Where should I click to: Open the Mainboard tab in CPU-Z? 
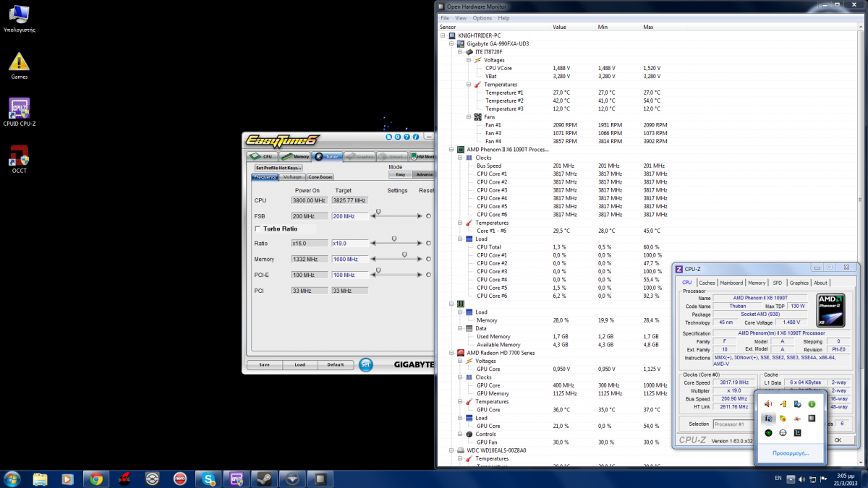click(x=731, y=283)
